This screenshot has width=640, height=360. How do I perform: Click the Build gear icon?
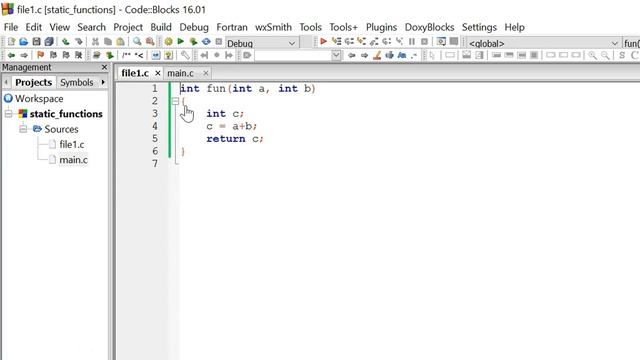click(169, 41)
